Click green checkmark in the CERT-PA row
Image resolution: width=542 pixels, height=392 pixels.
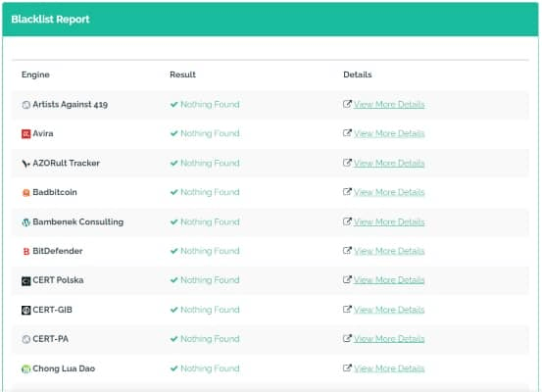point(174,339)
